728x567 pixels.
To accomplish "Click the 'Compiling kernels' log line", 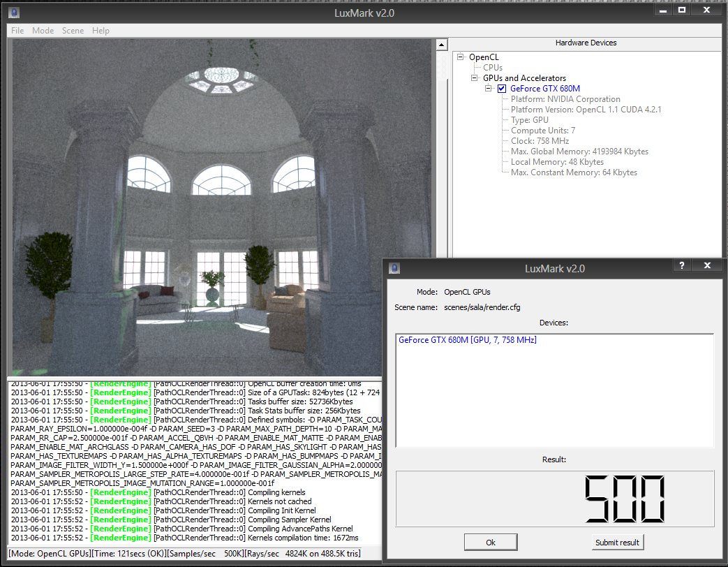I will pyautogui.click(x=158, y=492).
